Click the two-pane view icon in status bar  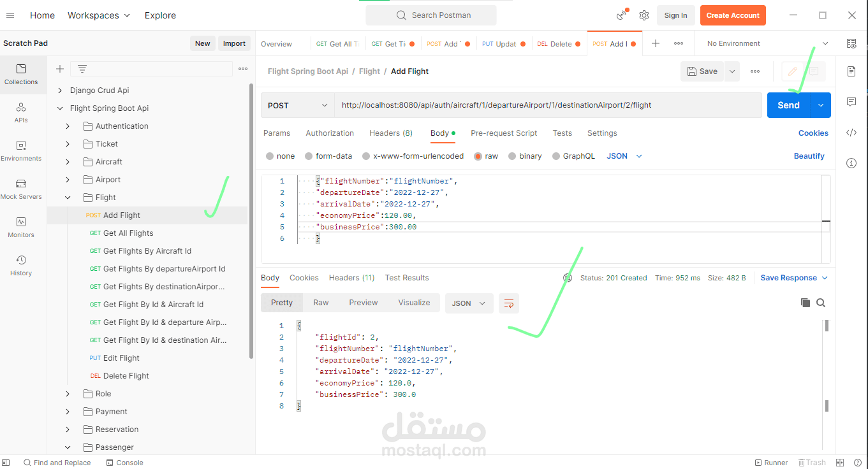click(x=840, y=463)
